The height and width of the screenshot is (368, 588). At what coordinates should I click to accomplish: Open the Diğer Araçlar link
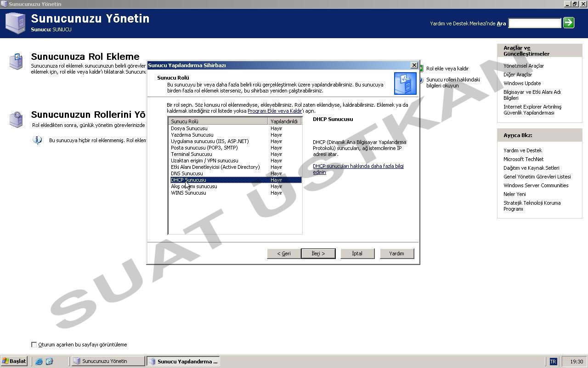518,75
